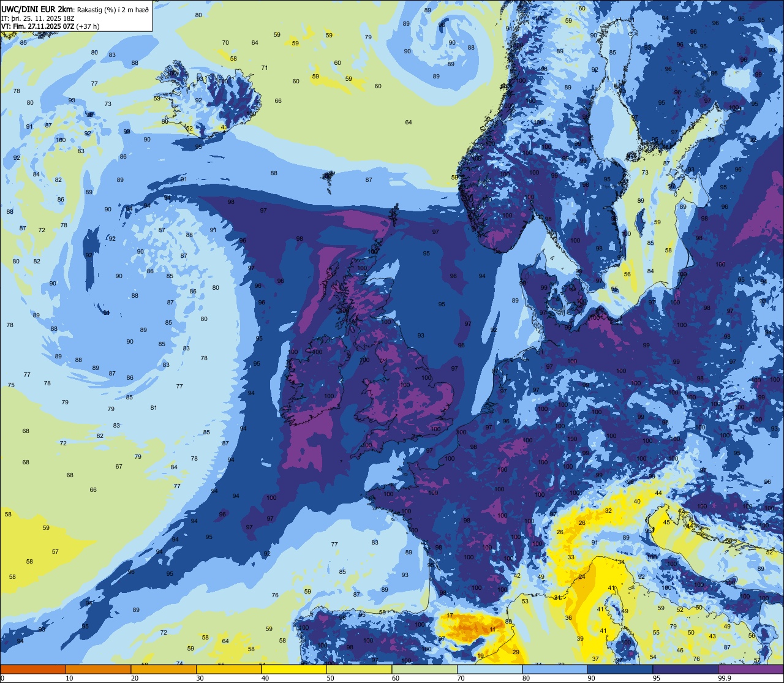Click the legend tick label "90"
The height and width of the screenshot is (683, 784).
[x=591, y=678]
